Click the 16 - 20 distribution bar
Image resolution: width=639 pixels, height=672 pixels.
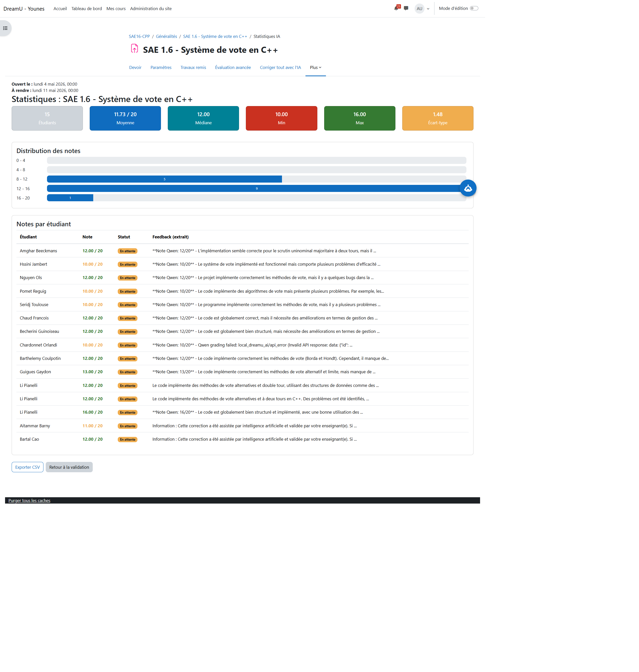pos(70,198)
